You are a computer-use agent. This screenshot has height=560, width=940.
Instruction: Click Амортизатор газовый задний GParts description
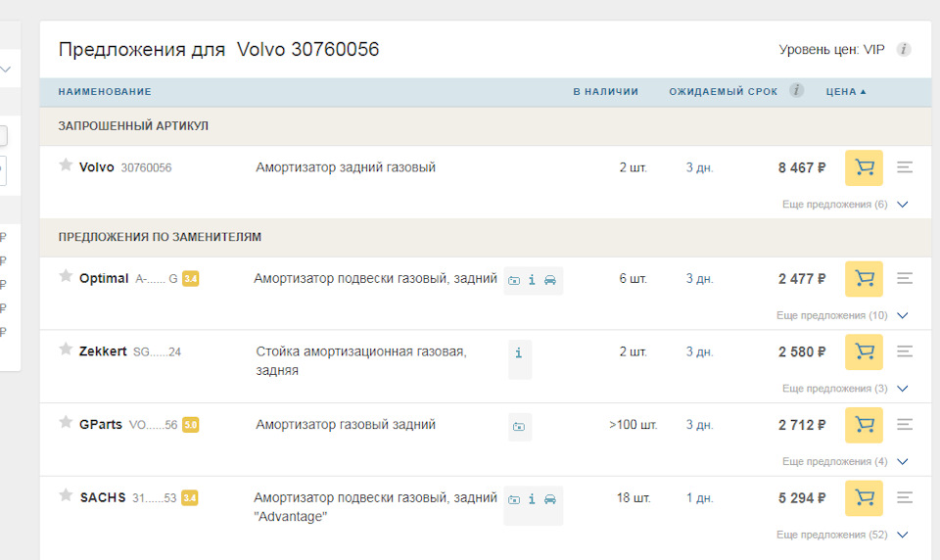coord(346,425)
